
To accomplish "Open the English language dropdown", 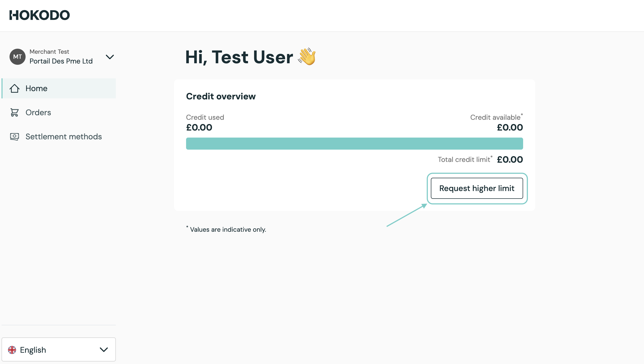I will pyautogui.click(x=58, y=350).
